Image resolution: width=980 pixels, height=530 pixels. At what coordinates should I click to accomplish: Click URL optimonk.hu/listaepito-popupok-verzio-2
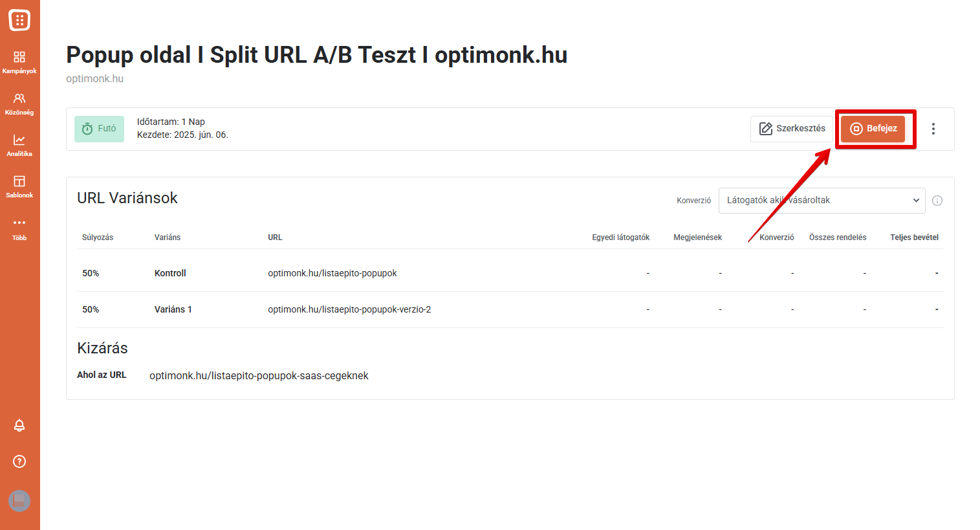tap(349, 309)
